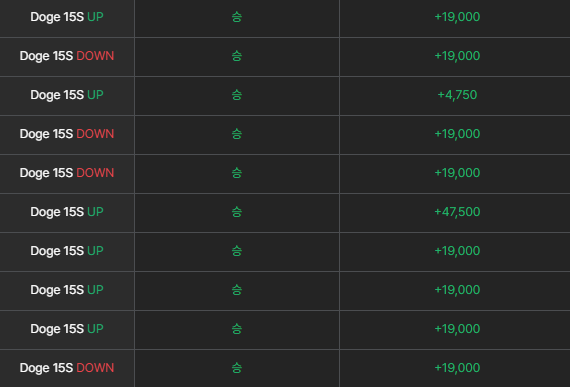Viewport: 570px width, 387px height.
Task: Click the 승 result directly above the +4,750 row
Action: (237, 56)
